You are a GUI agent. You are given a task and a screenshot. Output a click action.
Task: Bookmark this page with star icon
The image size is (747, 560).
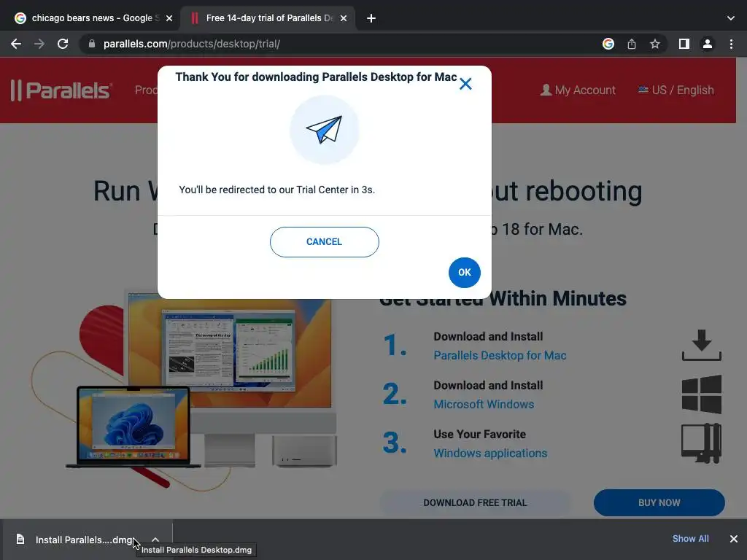click(654, 44)
